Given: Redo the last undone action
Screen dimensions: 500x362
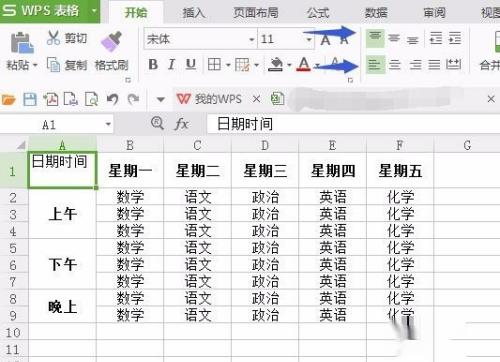Looking at the screenshot, I should point(133,99).
